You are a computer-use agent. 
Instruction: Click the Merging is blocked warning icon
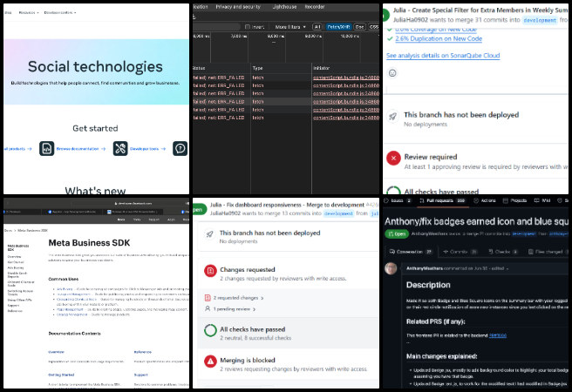[x=210, y=361]
